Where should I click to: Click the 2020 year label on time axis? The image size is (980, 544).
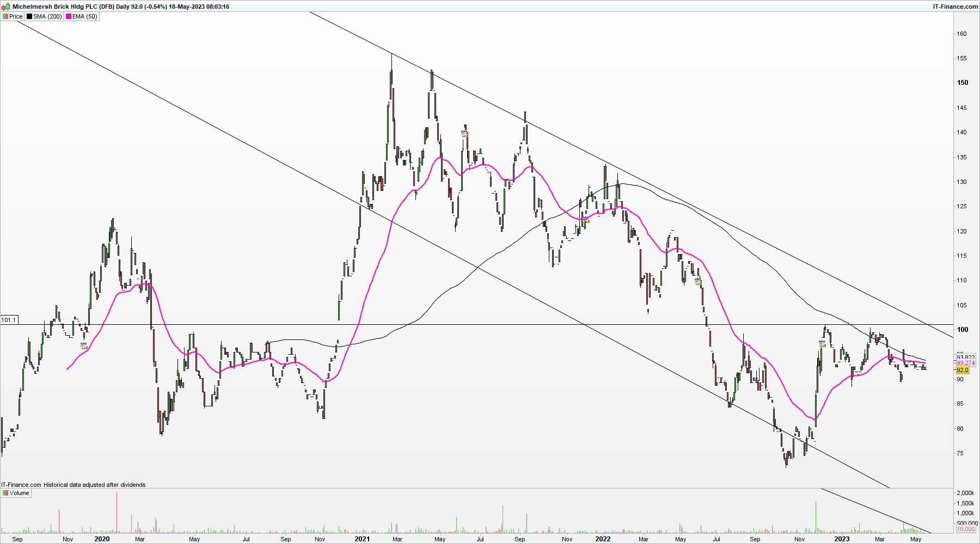pos(102,539)
